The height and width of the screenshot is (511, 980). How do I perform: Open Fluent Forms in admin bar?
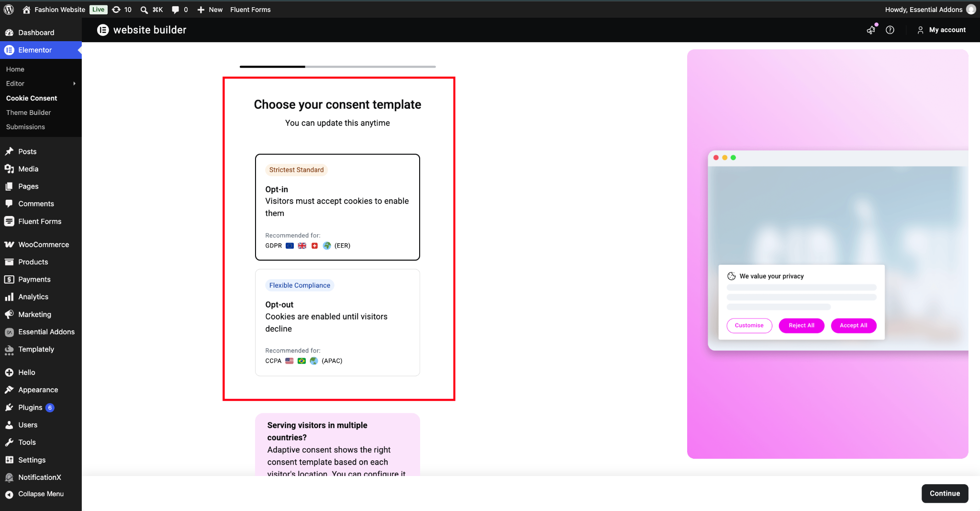click(x=250, y=9)
